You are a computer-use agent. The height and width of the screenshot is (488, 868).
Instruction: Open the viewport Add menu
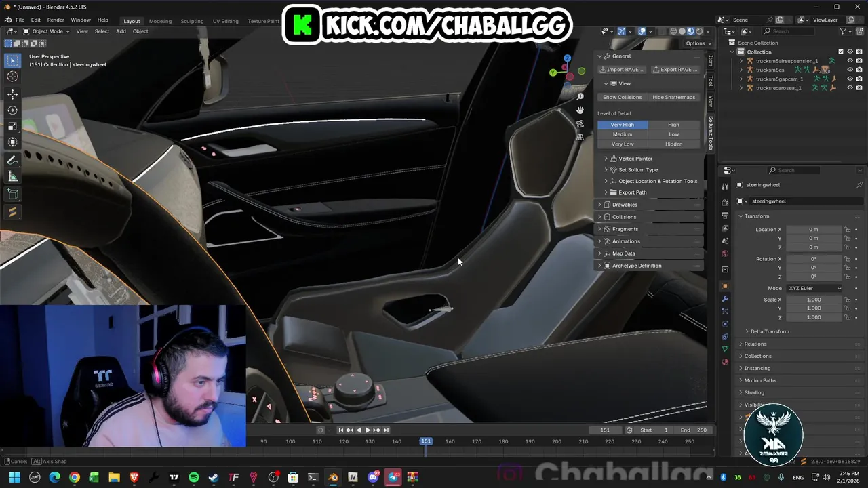pos(121,31)
